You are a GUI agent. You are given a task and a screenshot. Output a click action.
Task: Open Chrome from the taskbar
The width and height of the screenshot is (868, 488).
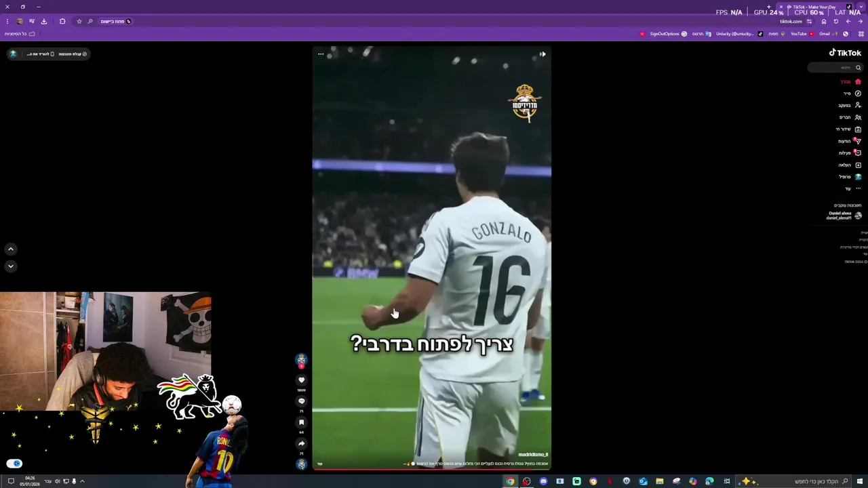click(510, 481)
